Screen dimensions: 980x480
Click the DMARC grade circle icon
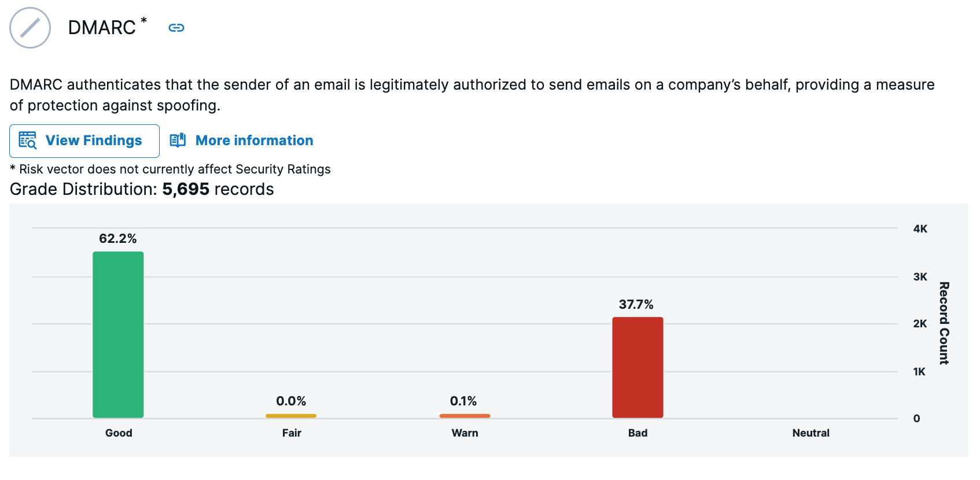click(30, 28)
